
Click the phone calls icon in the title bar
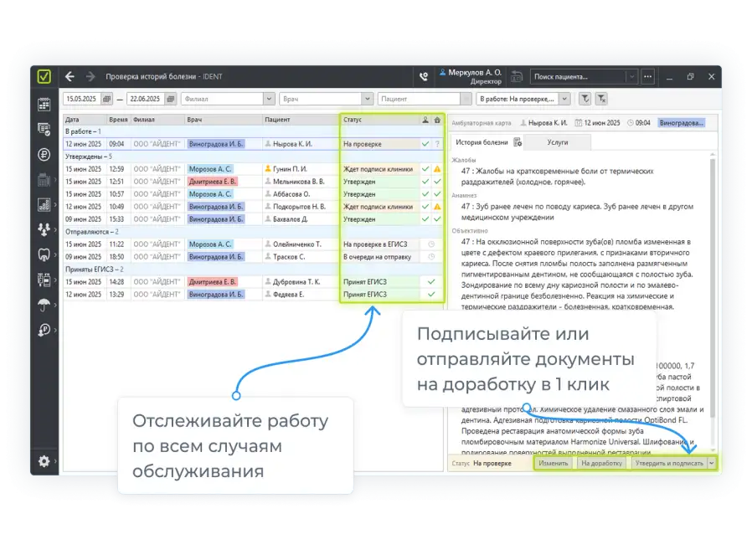(x=424, y=76)
